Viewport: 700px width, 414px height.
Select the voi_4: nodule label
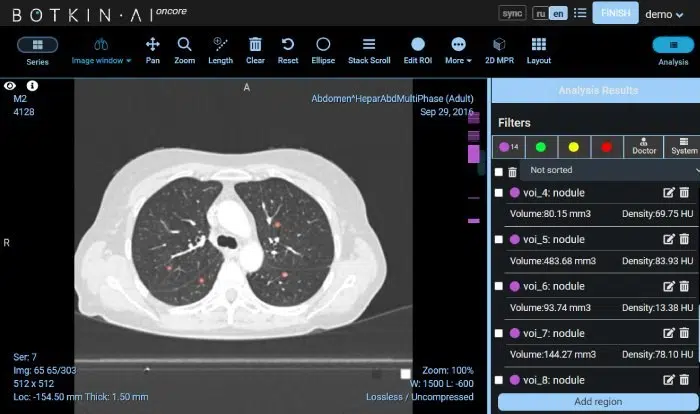(554, 193)
